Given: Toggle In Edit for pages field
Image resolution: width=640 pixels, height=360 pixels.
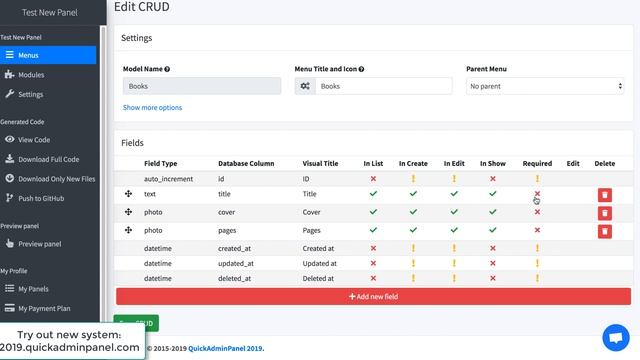Looking at the screenshot, I should pyautogui.click(x=454, y=230).
